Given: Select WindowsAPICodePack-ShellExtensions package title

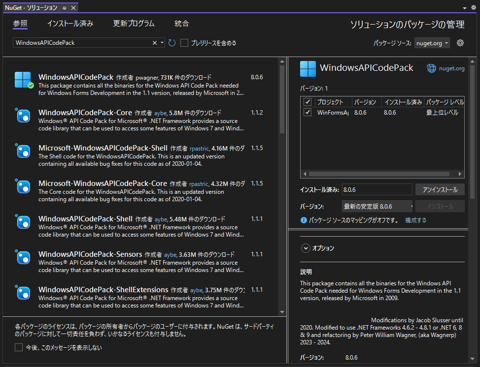Looking at the screenshot, I should click(x=103, y=290).
